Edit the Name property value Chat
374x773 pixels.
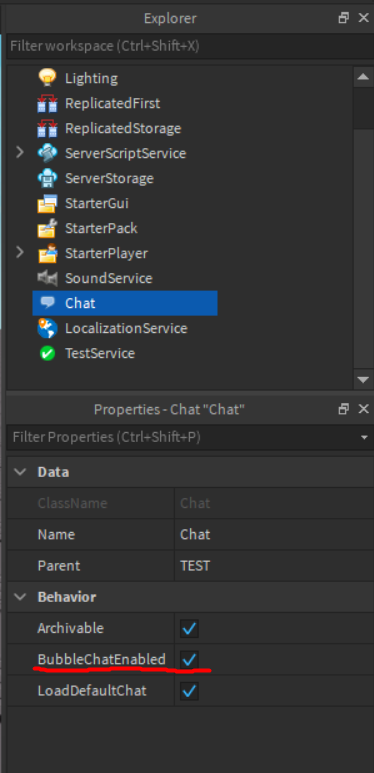274,534
